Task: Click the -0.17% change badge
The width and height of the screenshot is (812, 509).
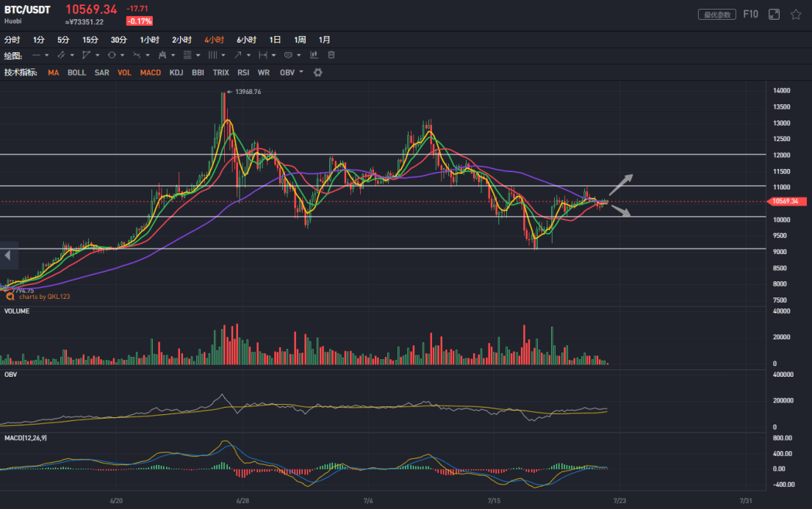Action: [140, 21]
